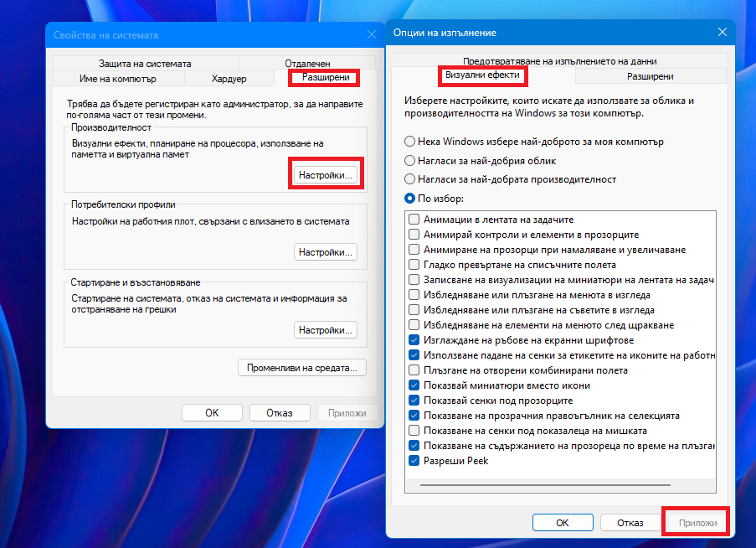The height and width of the screenshot is (548, 756).
Task: Click Приложи in Свойства на системата
Action: coord(347,413)
